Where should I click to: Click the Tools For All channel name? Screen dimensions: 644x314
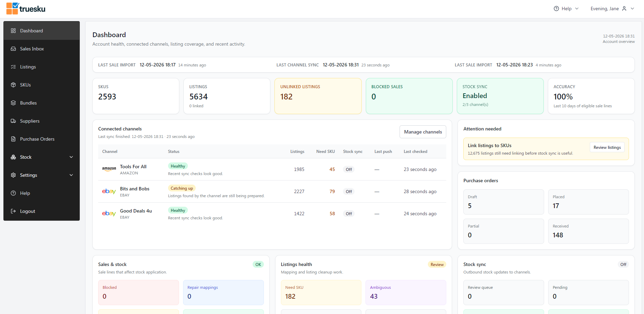(x=133, y=167)
